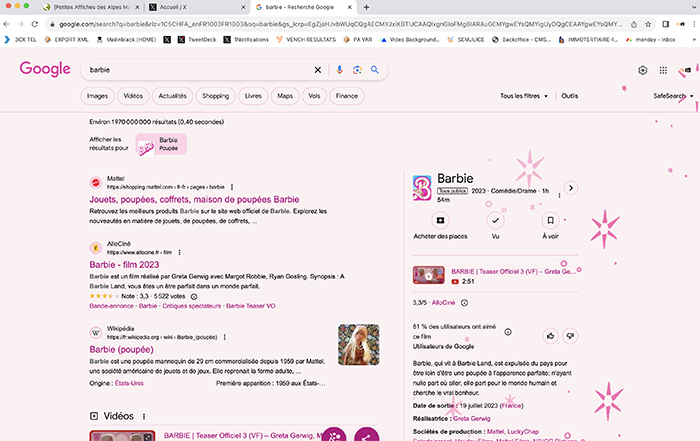
Task: Open Wikipédia result three-dot menu
Action: (225, 337)
